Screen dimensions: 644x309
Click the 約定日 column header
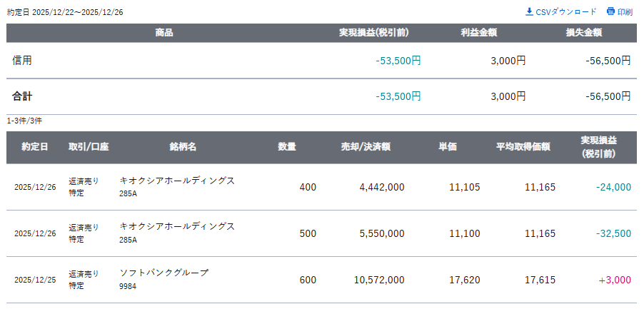[x=34, y=147]
